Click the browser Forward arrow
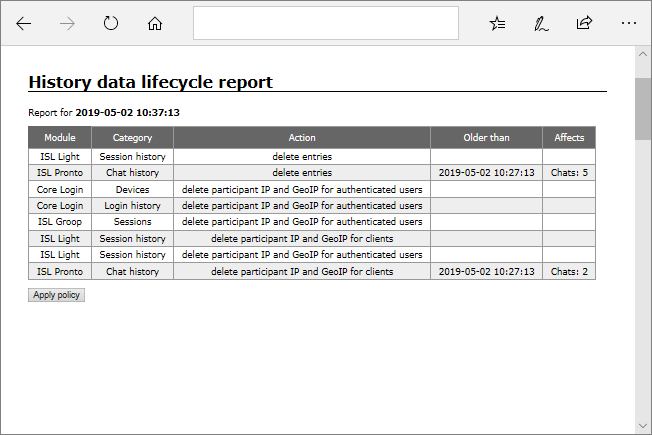This screenshot has width=652, height=435. coord(68,23)
